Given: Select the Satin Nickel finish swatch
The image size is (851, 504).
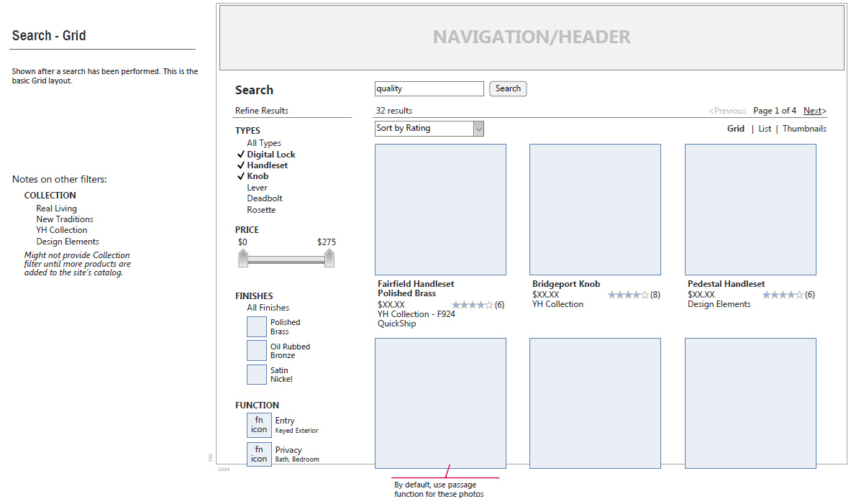Looking at the screenshot, I should pyautogui.click(x=257, y=375).
